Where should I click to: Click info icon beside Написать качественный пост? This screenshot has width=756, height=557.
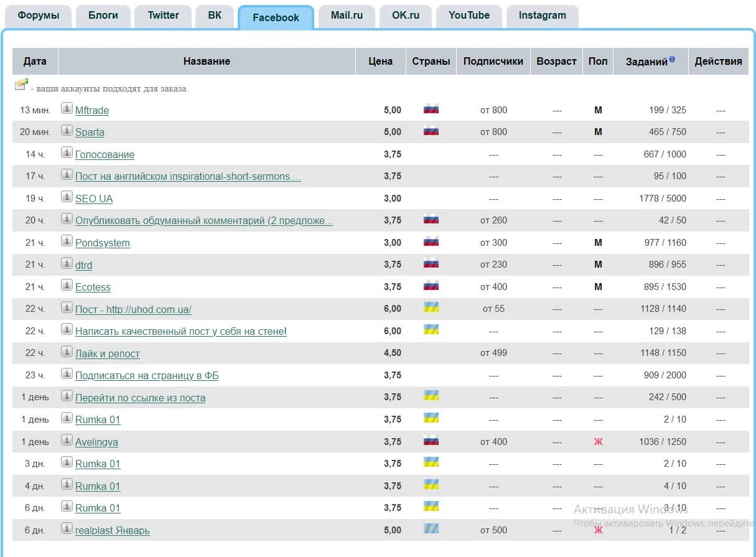[x=67, y=330]
